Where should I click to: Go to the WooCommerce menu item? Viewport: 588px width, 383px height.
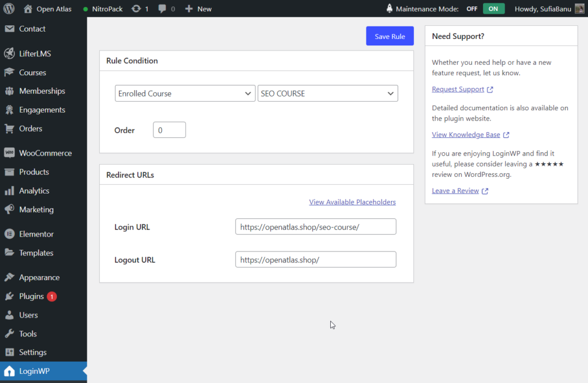(x=44, y=153)
